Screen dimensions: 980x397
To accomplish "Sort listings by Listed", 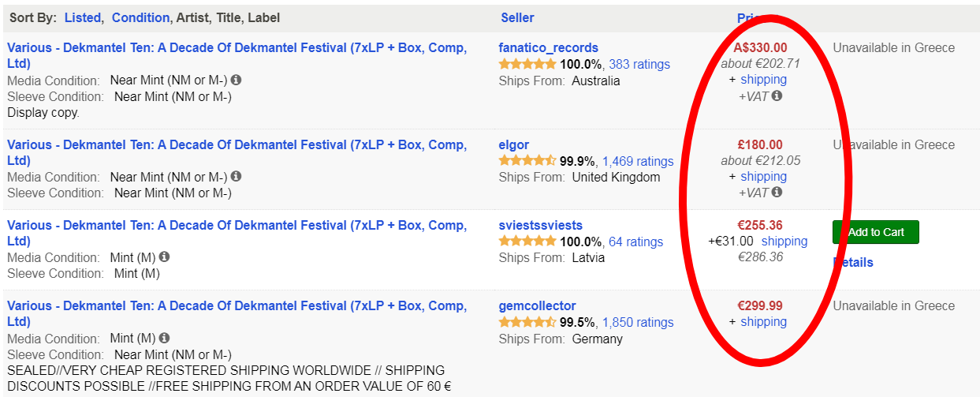I will [84, 17].
